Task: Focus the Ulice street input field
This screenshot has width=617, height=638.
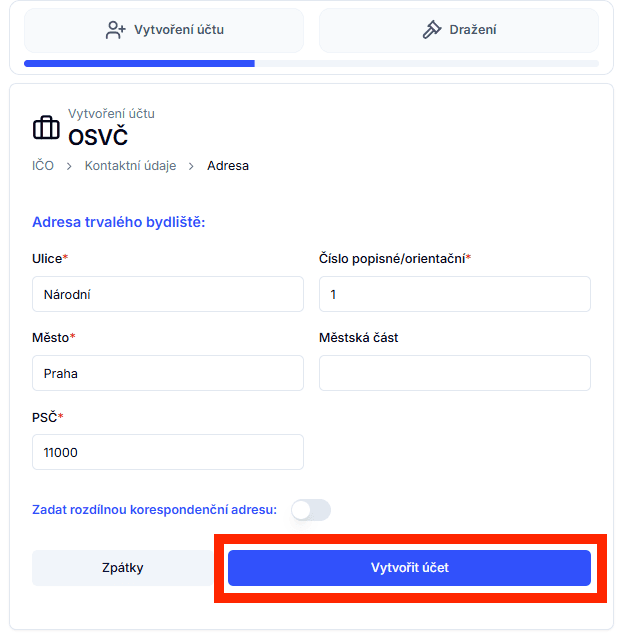Action: tap(168, 294)
